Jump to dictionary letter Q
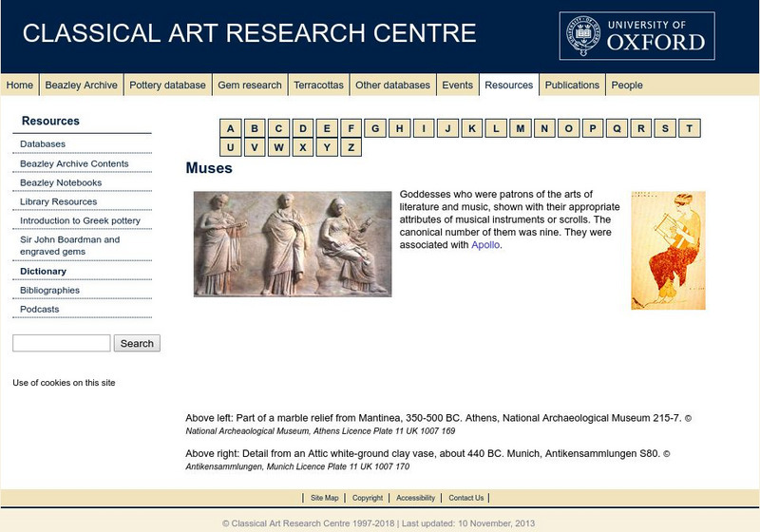The image size is (760, 532). pyautogui.click(x=617, y=128)
